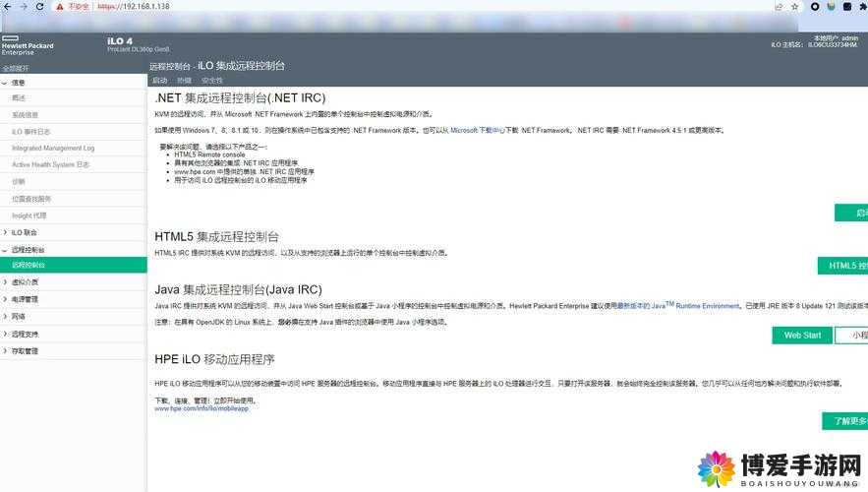Click the .NET 集成远程控制台 heading
Screen dimensions: 868x492
(x=240, y=98)
